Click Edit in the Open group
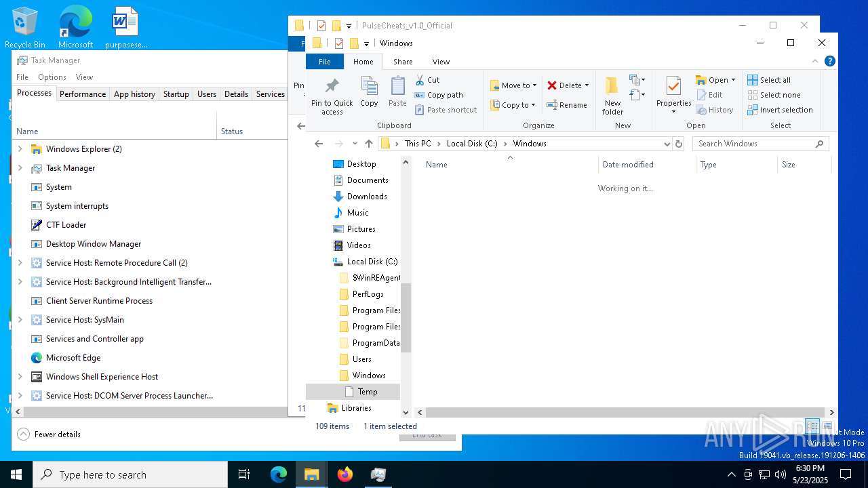Viewport: 868px width, 488px height. click(x=709, y=95)
